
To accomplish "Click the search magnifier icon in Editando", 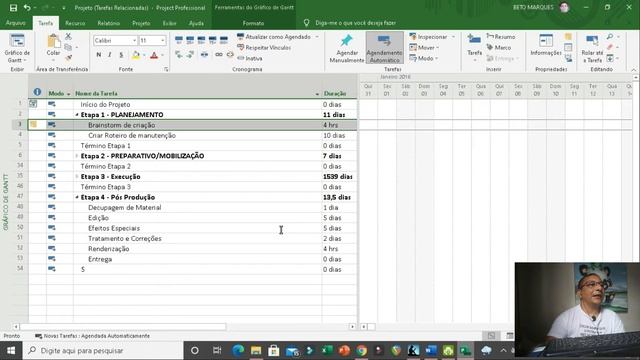I will pos(610,37).
